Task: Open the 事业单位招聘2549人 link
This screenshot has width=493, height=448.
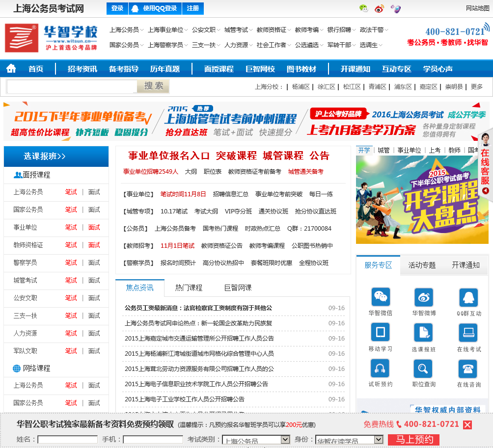Action: point(151,172)
